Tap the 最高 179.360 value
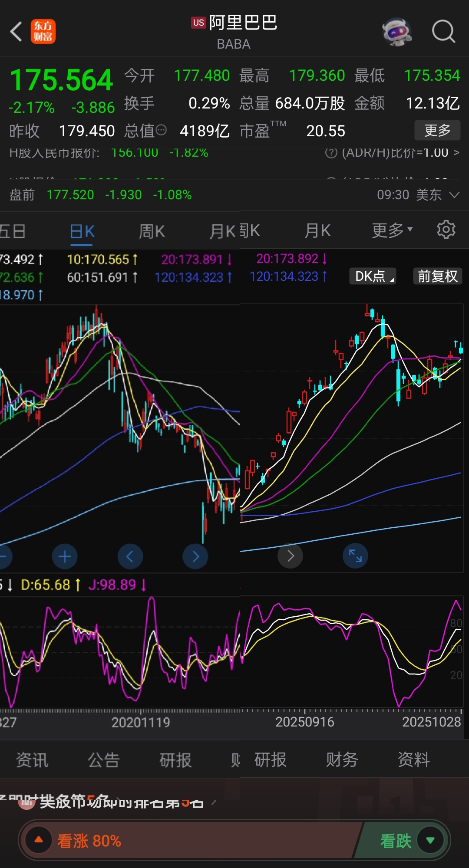Screen dimensions: 469x868 click(317, 76)
